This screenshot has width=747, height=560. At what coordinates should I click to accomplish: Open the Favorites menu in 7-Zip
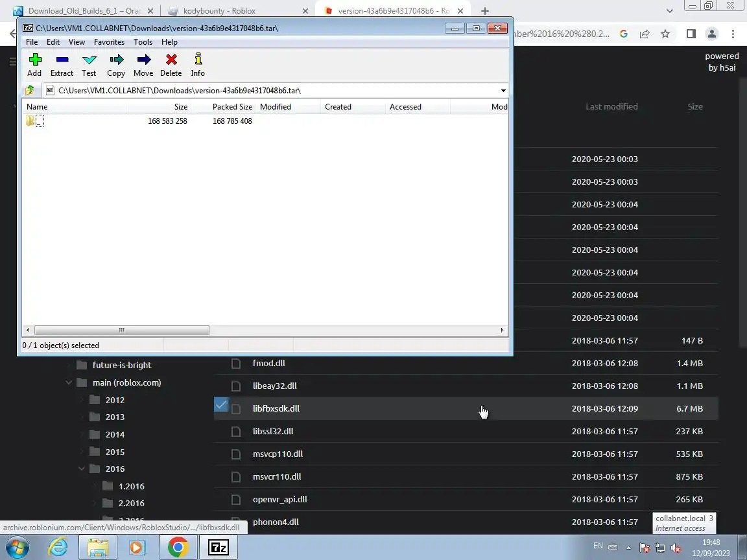(109, 42)
